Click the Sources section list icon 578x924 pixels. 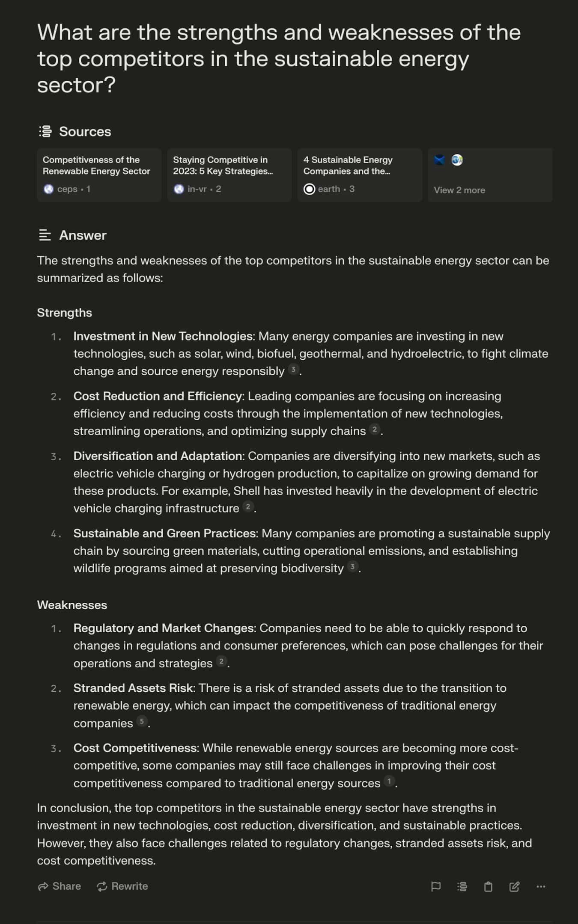point(45,131)
